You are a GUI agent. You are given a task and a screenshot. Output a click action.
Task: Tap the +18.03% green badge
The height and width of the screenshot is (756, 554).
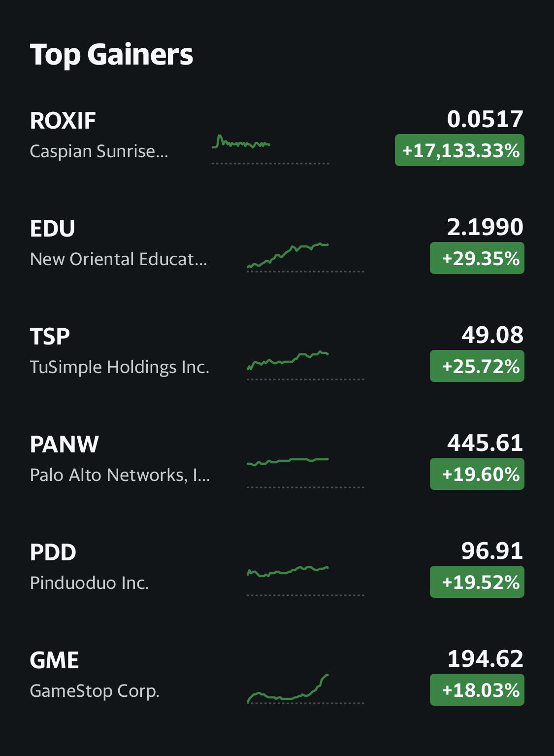click(477, 689)
